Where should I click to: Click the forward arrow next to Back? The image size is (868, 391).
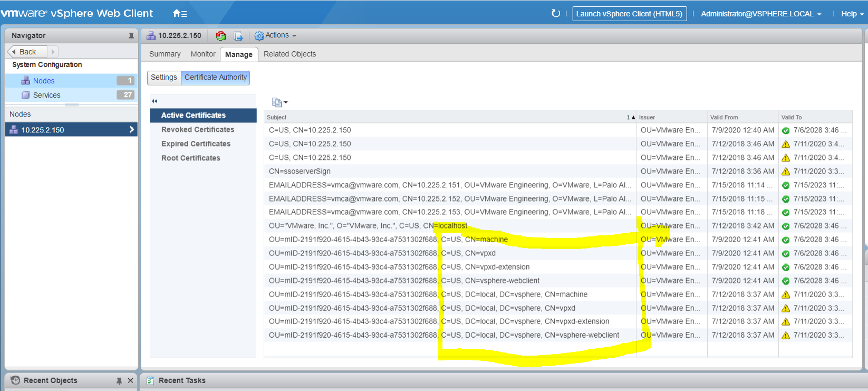click(53, 52)
